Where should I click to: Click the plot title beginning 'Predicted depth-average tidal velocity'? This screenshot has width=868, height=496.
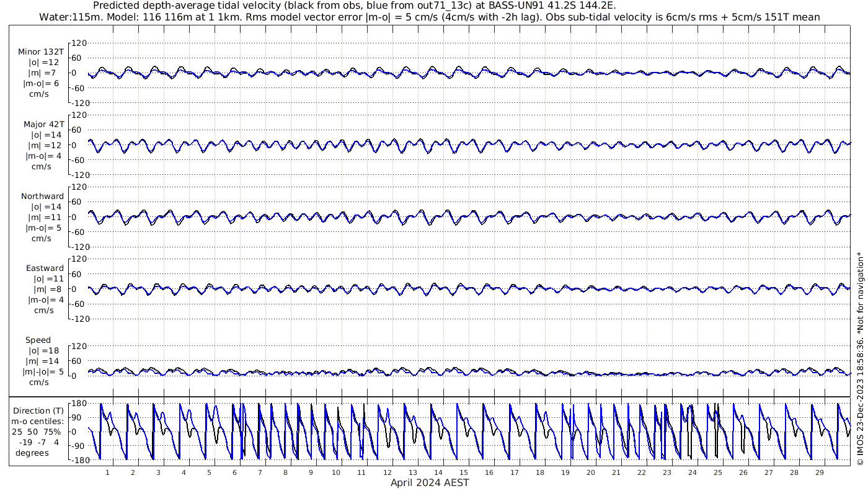click(x=354, y=6)
